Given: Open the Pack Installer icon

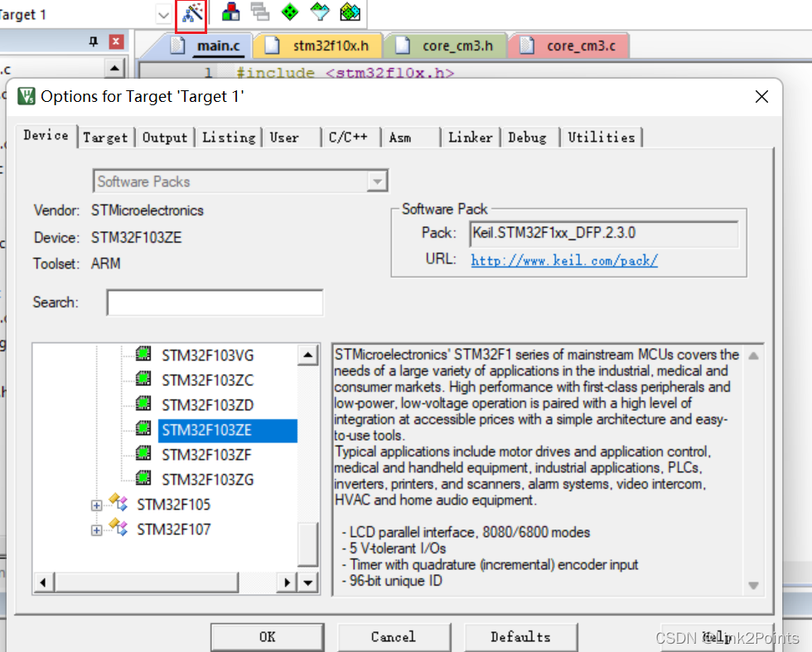Looking at the screenshot, I should (x=350, y=12).
